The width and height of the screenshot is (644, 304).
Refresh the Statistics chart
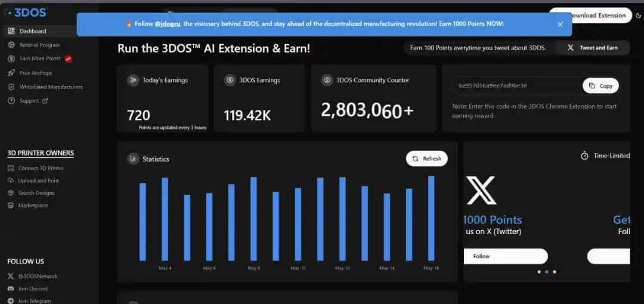click(x=427, y=159)
